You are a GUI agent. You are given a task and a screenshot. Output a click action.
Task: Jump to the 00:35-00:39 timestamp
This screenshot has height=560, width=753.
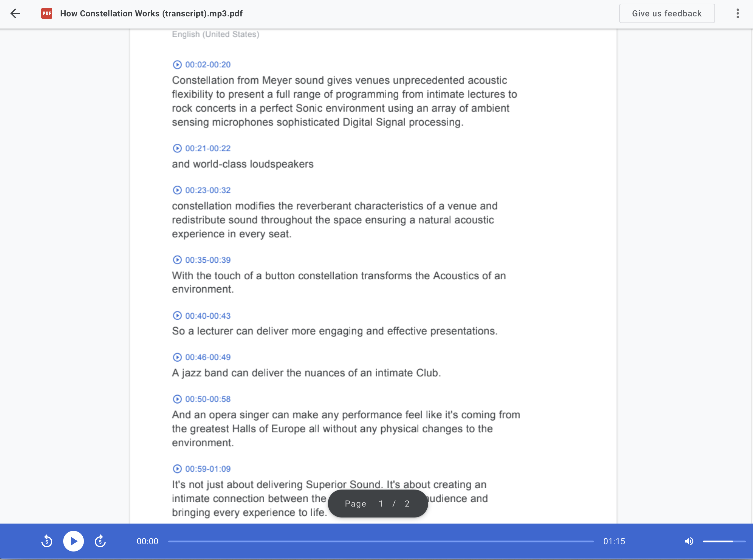[208, 260]
